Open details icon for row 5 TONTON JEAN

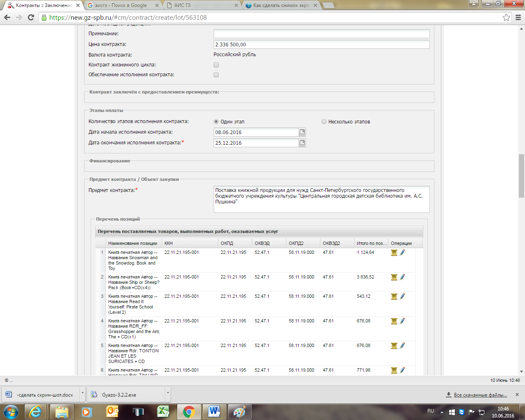[394, 346]
